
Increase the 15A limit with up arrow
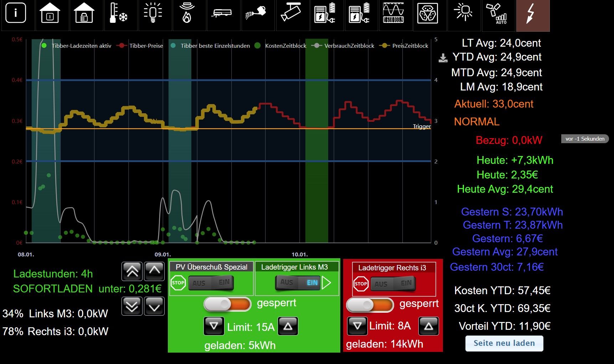pos(288,326)
